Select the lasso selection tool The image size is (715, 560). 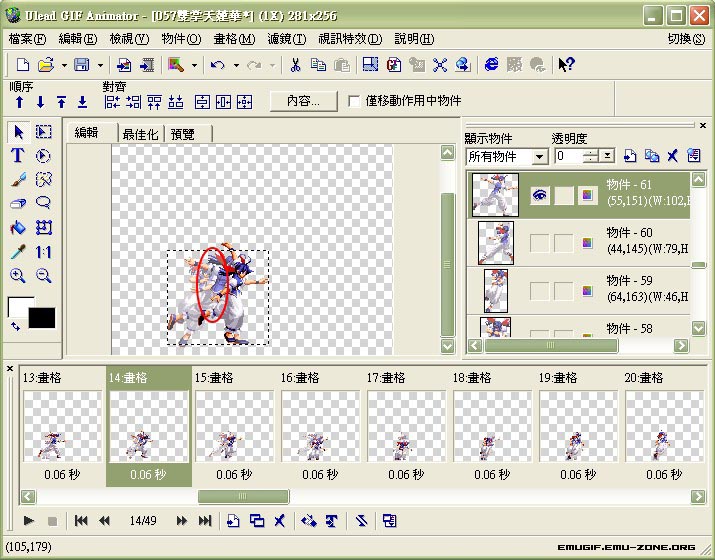[43, 202]
